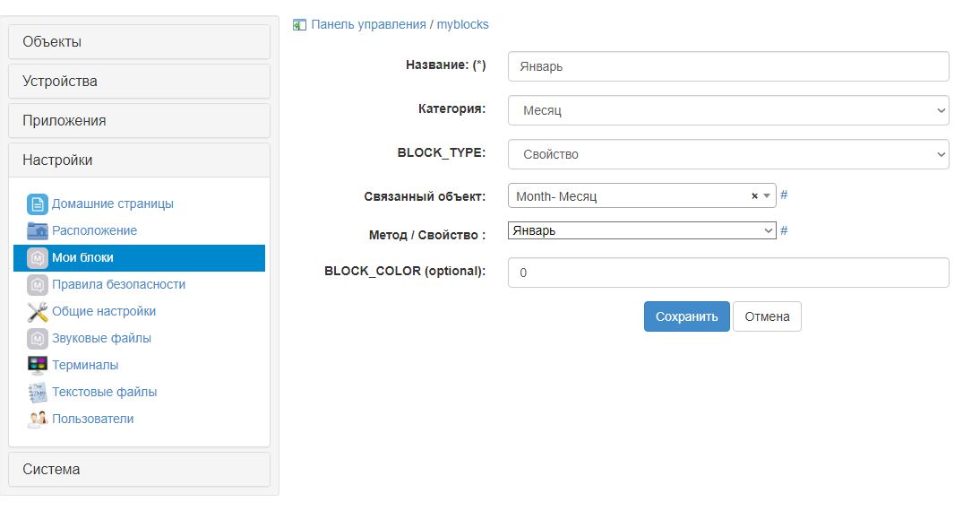Open the myblocks breadcrumb link
Screen dimensions: 980x528
(x=462, y=24)
